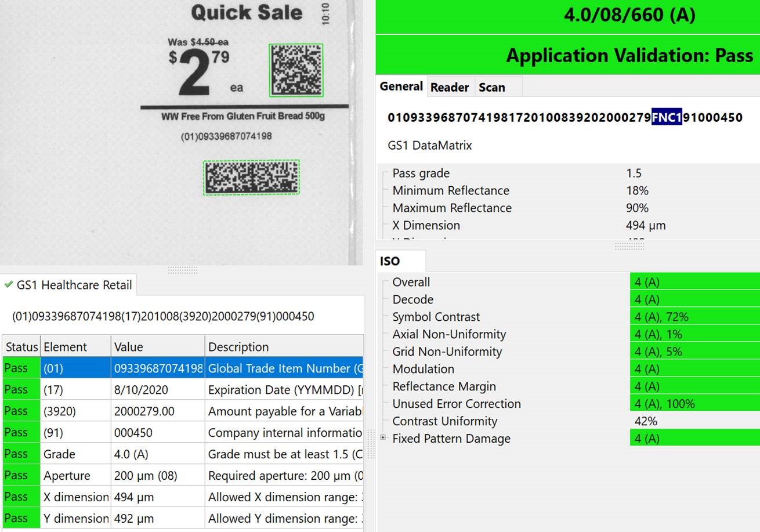This screenshot has height=532, width=760.
Task: Click the rectangular DataMatrix code in image
Action: point(251,178)
